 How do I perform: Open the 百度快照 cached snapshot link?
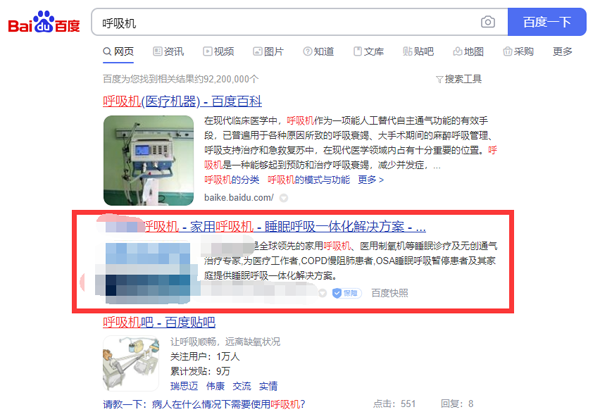point(390,293)
